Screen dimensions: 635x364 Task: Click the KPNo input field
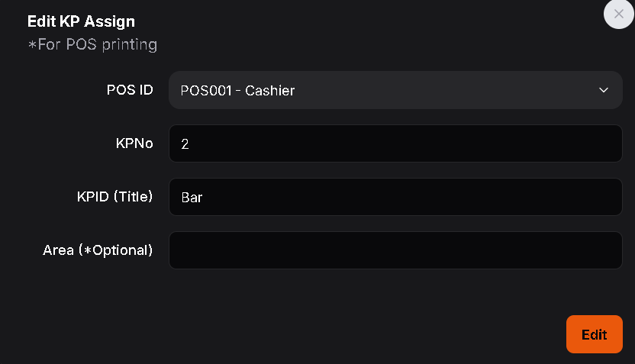(x=395, y=143)
